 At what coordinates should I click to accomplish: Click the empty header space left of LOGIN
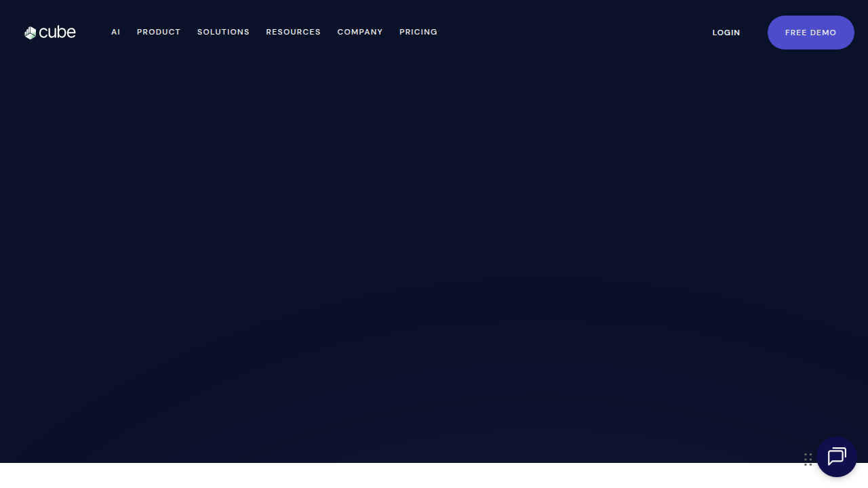tap(575, 33)
